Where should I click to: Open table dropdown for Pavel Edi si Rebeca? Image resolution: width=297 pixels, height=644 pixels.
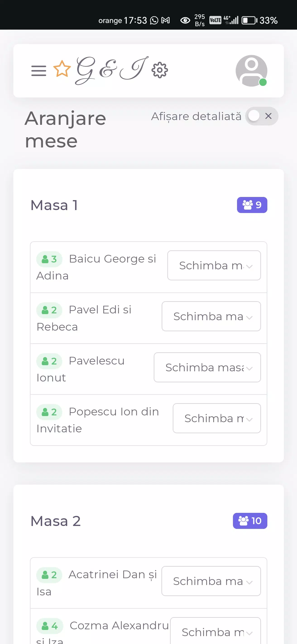[x=211, y=316]
